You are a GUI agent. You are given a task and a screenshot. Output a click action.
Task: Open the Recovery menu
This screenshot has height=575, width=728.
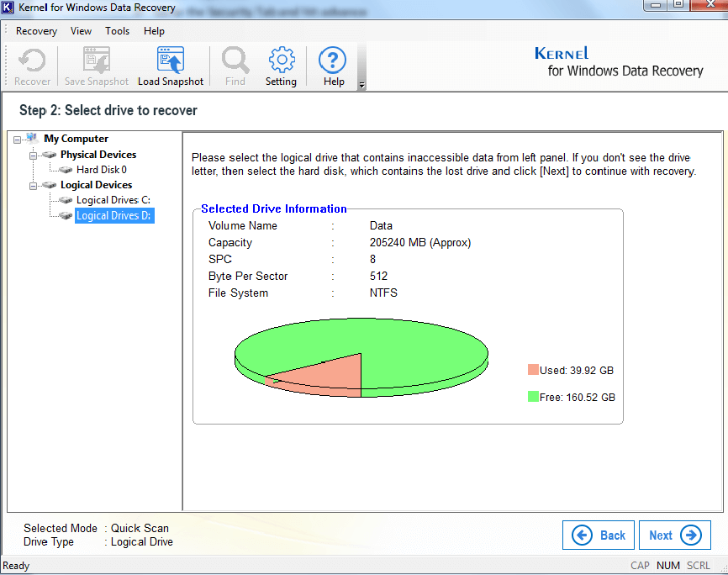click(x=36, y=31)
